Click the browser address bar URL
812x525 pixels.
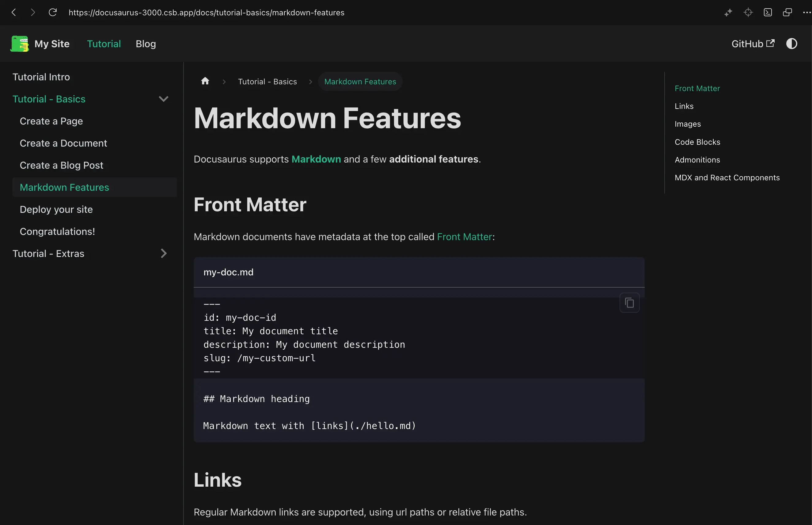pyautogui.click(x=207, y=13)
